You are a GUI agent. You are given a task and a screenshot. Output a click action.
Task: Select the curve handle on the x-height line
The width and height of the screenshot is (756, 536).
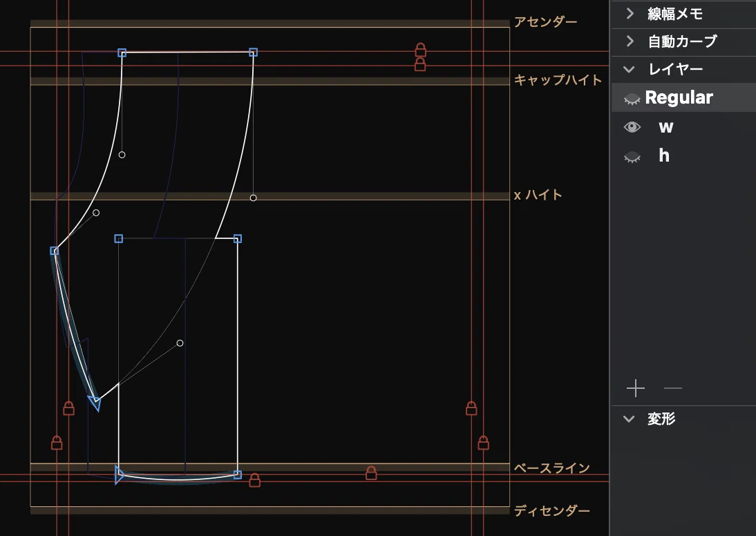pyautogui.click(x=253, y=198)
